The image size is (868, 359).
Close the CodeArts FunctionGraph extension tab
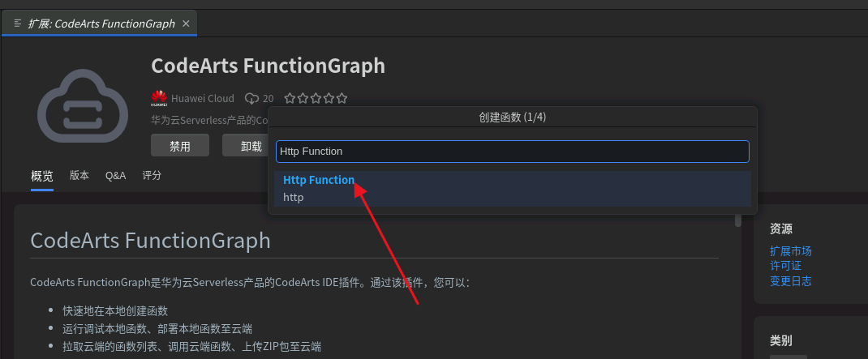186,24
